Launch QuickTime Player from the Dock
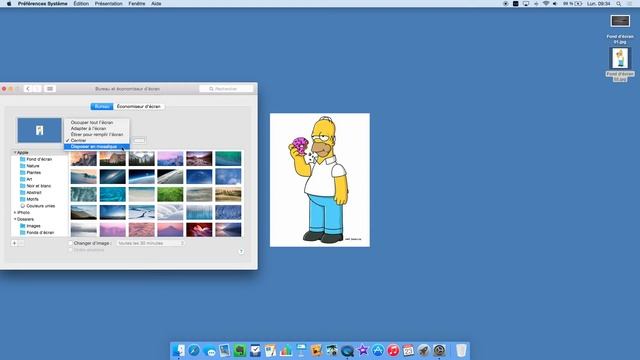 click(347, 350)
